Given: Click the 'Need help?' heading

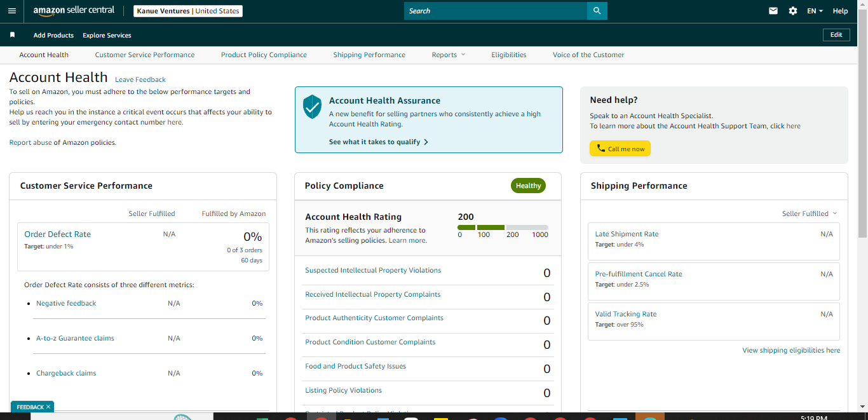Looking at the screenshot, I should click(614, 100).
